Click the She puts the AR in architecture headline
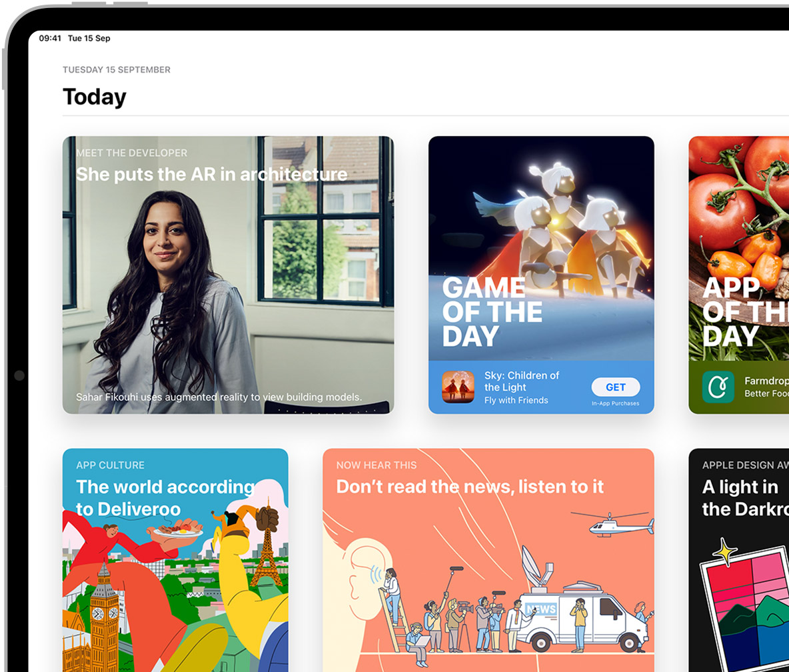789x672 pixels. [x=211, y=174]
